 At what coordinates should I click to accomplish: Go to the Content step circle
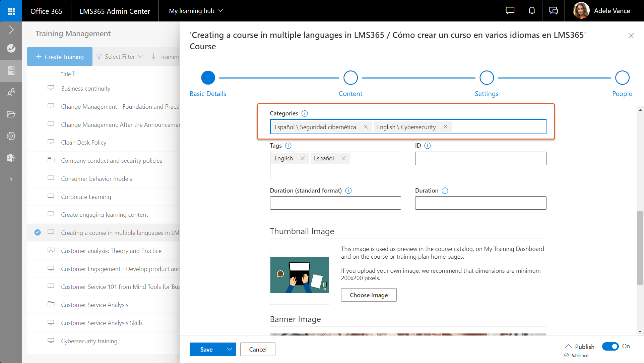pyautogui.click(x=350, y=78)
